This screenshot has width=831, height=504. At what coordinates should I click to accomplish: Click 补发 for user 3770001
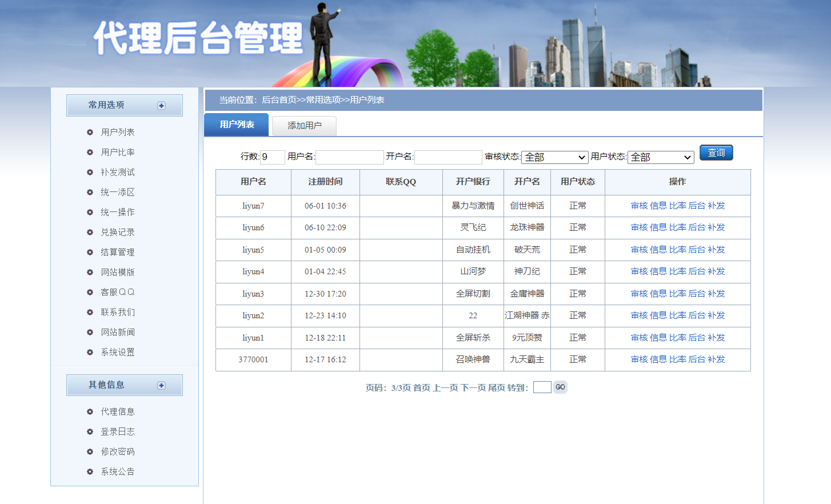tap(716, 359)
